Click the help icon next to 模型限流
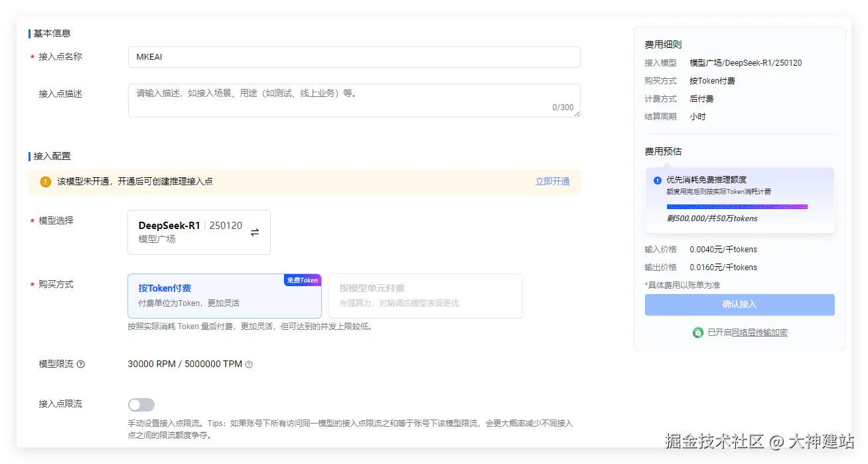 tap(81, 364)
